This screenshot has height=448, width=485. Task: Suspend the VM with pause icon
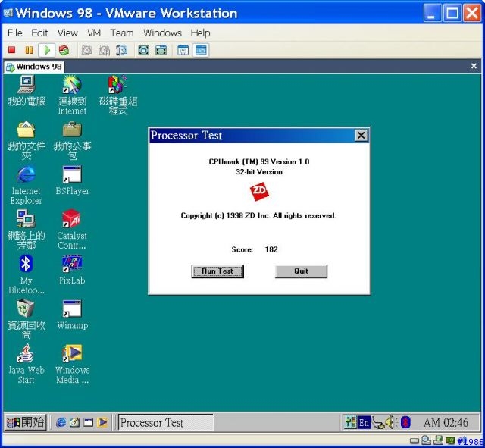click(x=29, y=50)
